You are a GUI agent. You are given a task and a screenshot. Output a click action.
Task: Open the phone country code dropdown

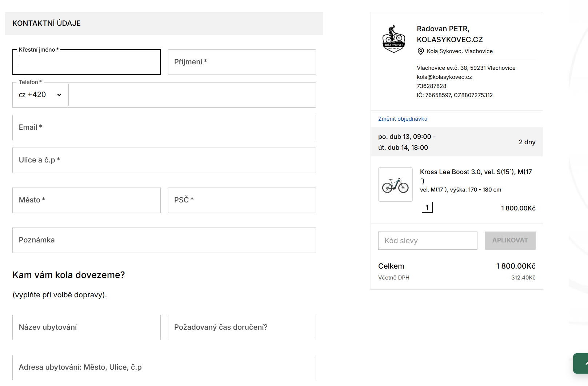(40, 95)
